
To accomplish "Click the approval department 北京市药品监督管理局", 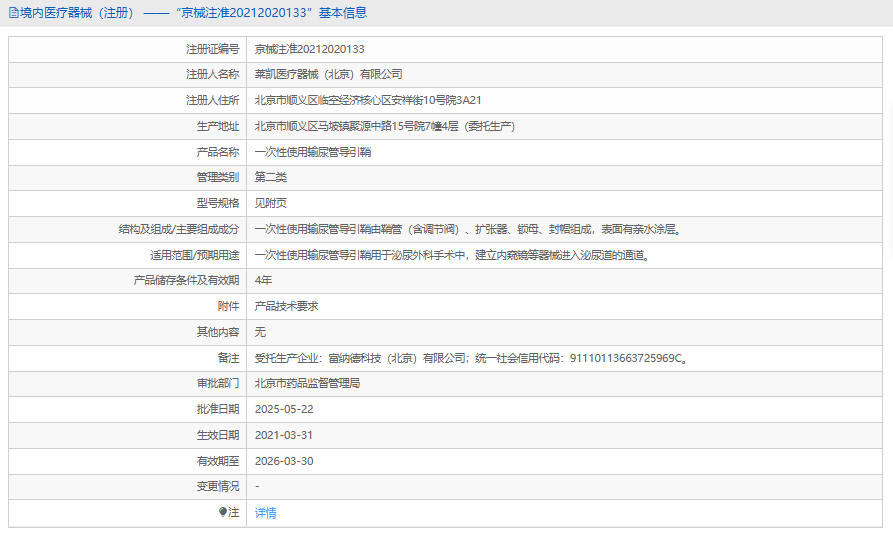I will pyautogui.click(x=307, y=383).
